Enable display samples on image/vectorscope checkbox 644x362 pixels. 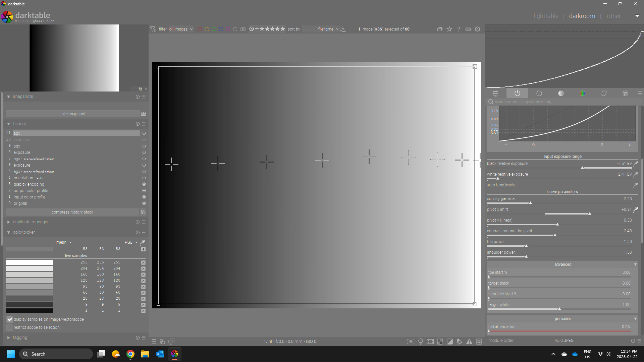coord(10,319)
